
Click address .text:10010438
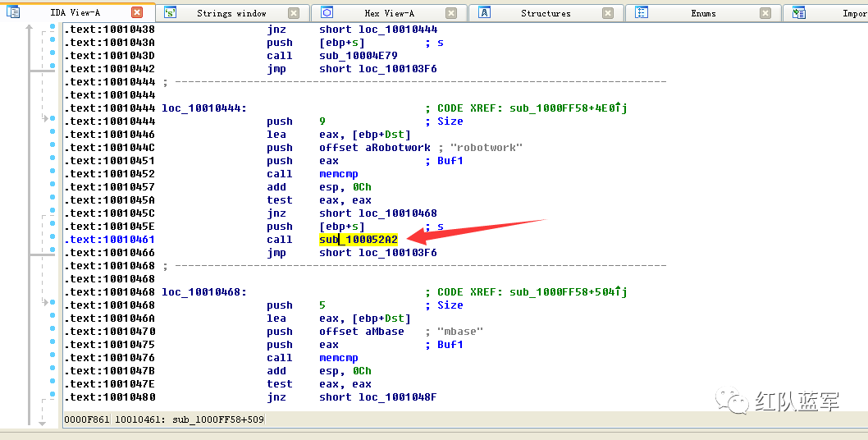110,30
